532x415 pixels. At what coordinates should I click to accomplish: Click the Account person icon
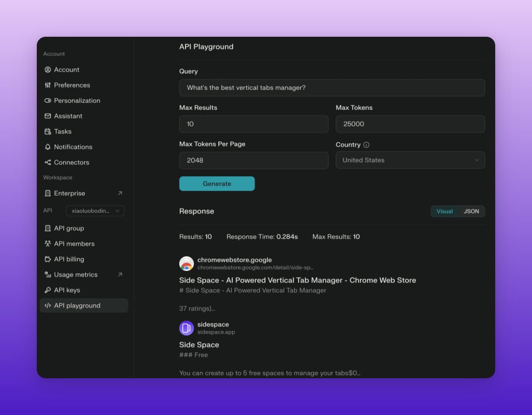[48, 70]
